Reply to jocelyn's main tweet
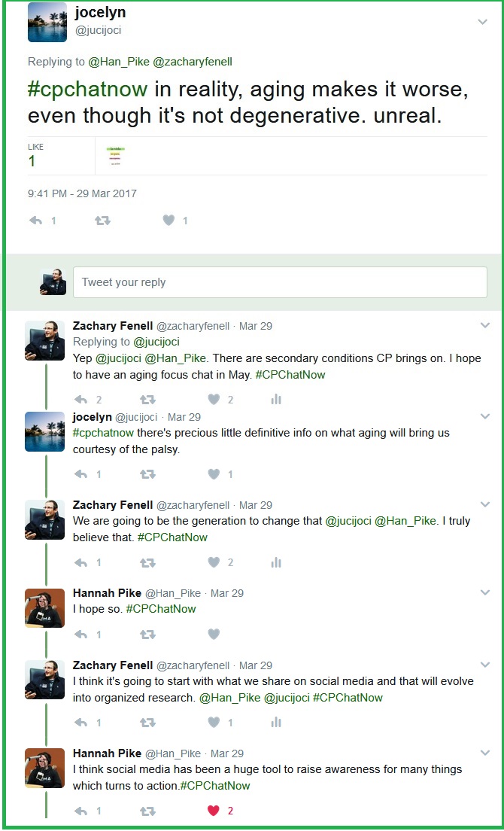Screen dimensions: 504x831 [35, 221]
